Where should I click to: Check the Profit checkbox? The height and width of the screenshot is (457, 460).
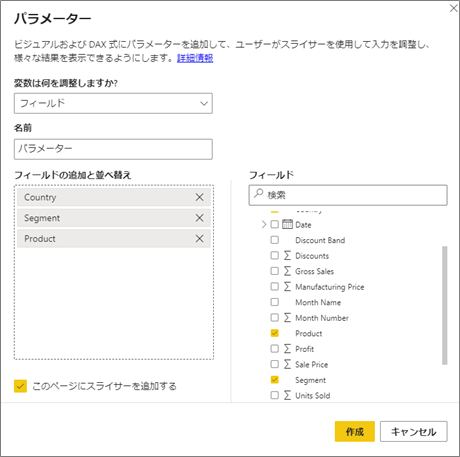click(x=275, y=349)
